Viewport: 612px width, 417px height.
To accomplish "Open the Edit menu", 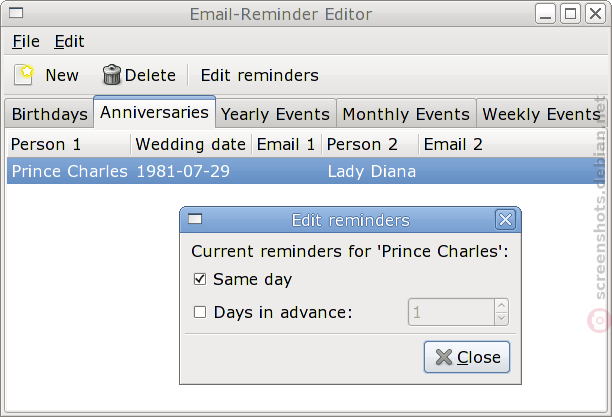I will 69,42.
